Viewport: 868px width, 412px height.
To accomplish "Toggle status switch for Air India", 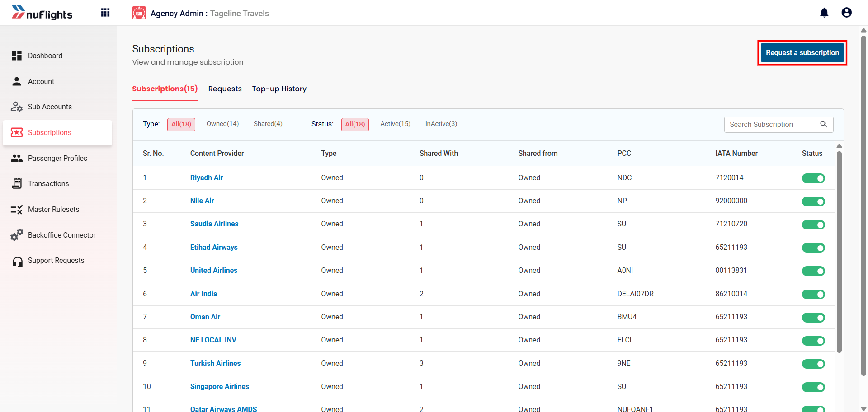I will click(x=813, y=295).
